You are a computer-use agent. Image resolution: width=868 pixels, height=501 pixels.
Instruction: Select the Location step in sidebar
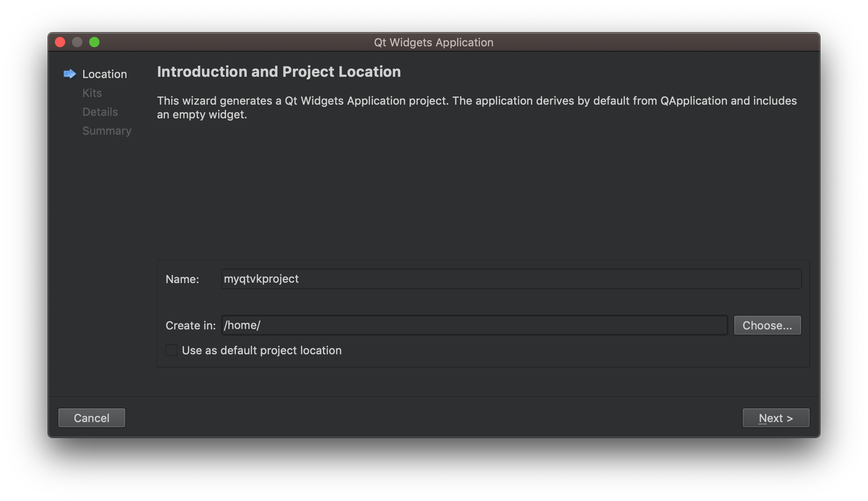click(x=105, y=74)
